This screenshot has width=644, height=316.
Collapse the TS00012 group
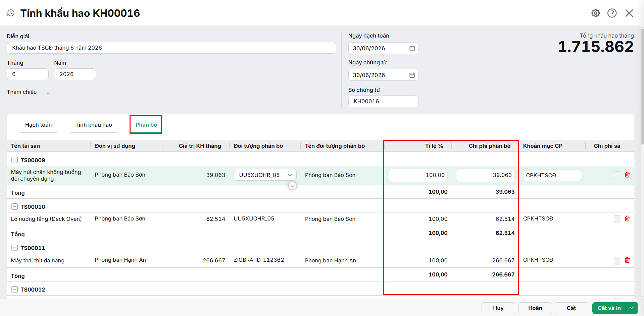[x=14, y=289]
